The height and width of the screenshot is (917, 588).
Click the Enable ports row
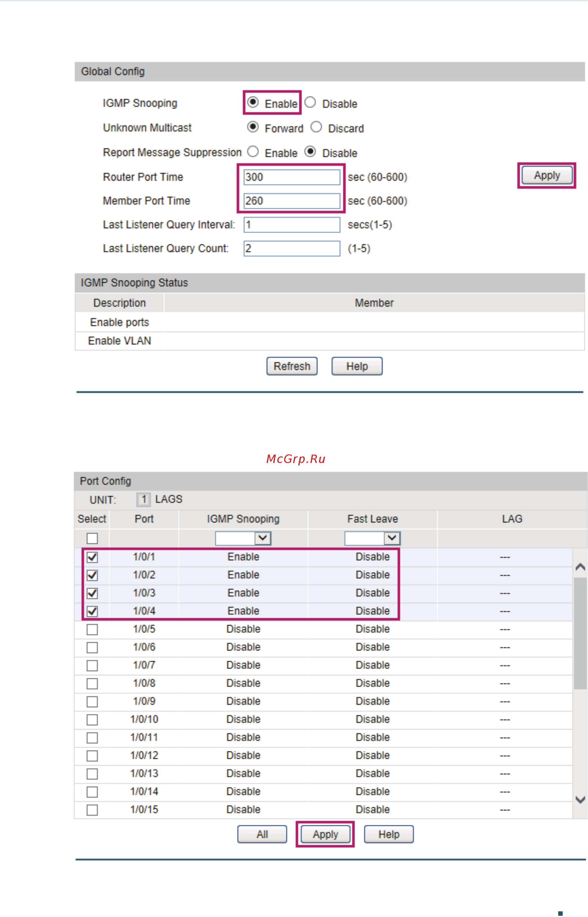click(329, 322)
